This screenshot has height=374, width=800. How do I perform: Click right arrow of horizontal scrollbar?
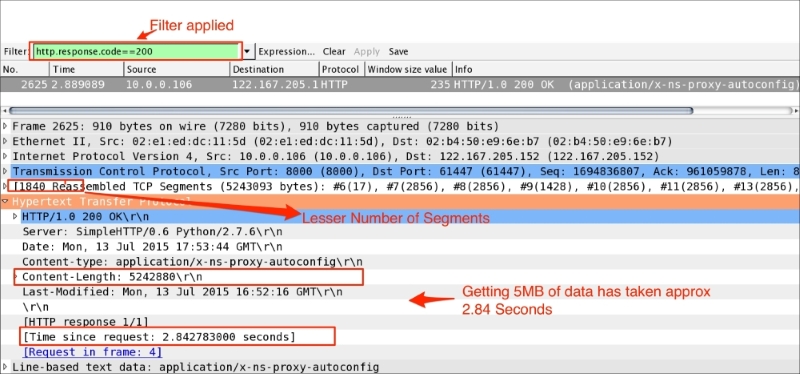(795, 111)
